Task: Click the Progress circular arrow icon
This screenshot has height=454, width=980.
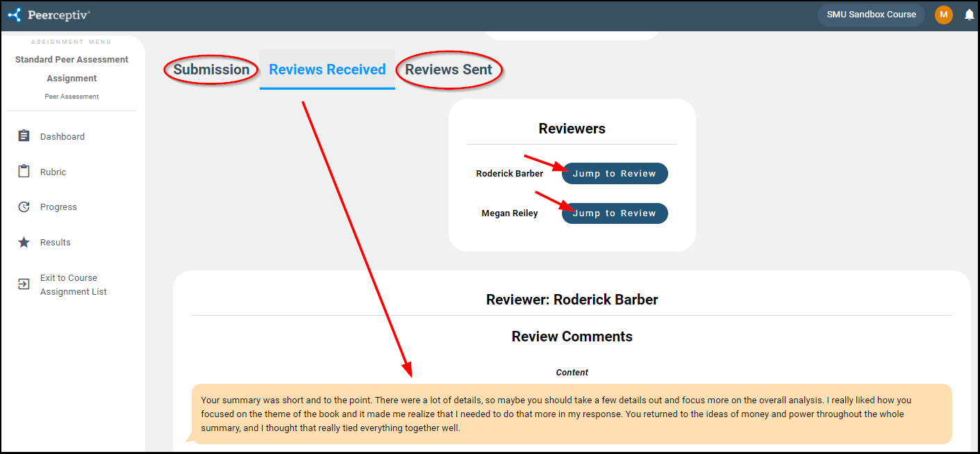Action: (24, 207)
